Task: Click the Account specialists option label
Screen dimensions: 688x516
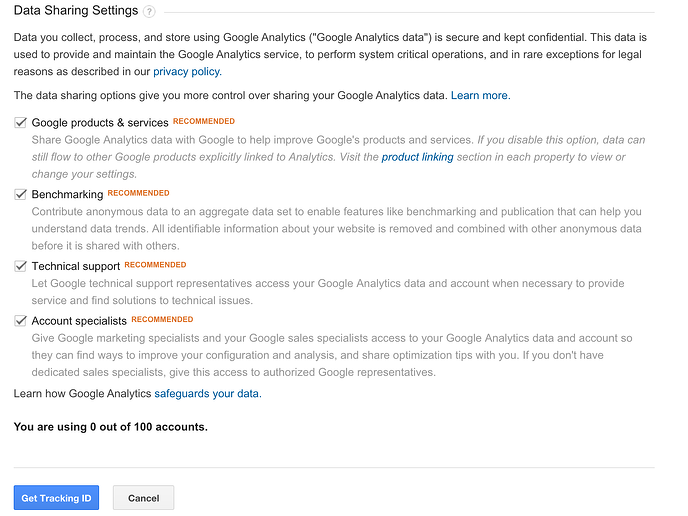Action: pyautogui.click(x=79, y=321)
